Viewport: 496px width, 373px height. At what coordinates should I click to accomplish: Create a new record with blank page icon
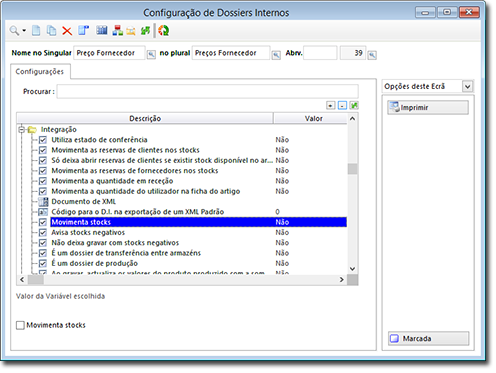pos(36,31)
